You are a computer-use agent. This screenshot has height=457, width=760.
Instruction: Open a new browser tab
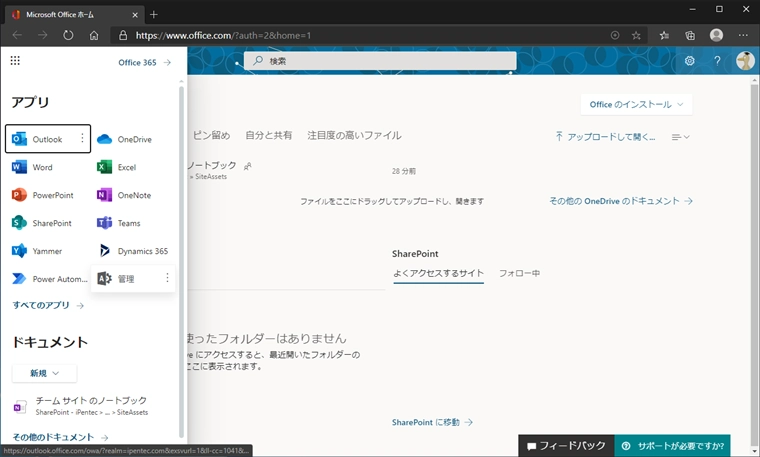(x=154, y=15)
